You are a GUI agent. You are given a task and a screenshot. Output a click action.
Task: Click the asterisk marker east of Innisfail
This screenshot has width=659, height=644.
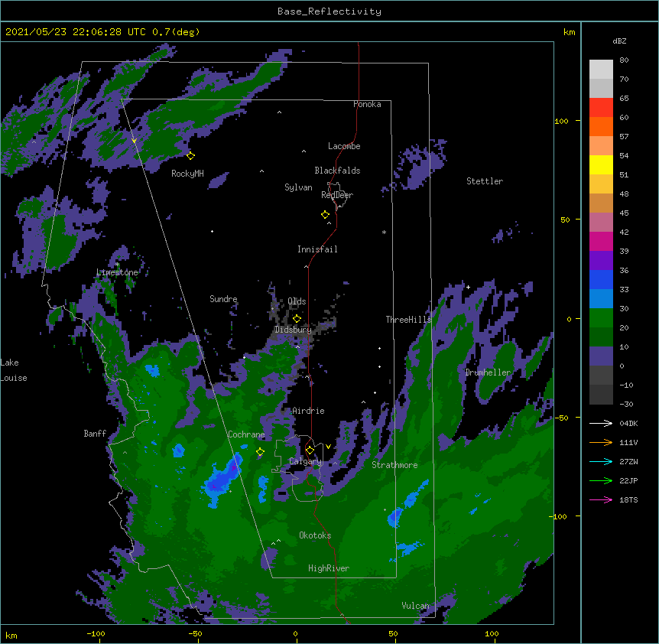[384, 232]
